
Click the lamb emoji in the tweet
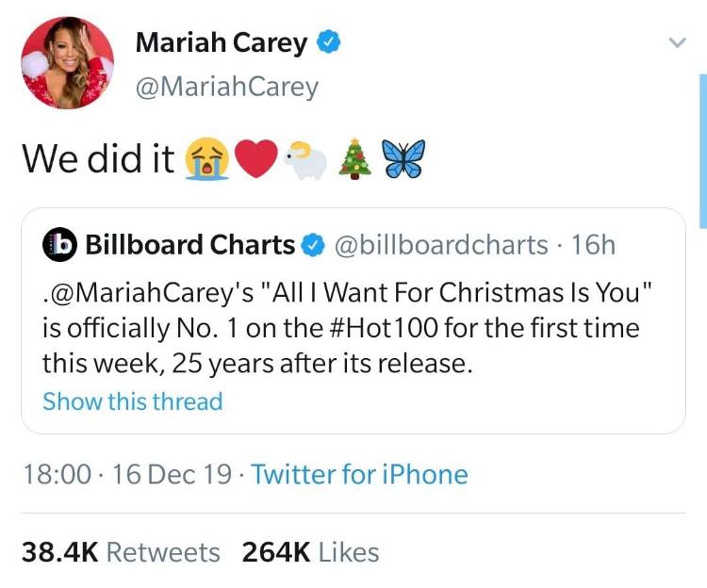click(x=305, y=160)
